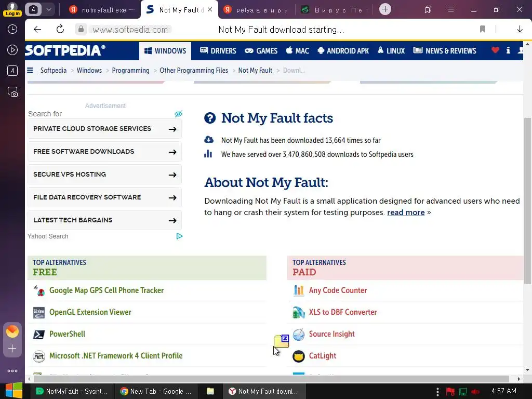The height and width of the screenshot is (399, 532).
Task: Click the AdChoices triangle icon
Action: point(179,236)
